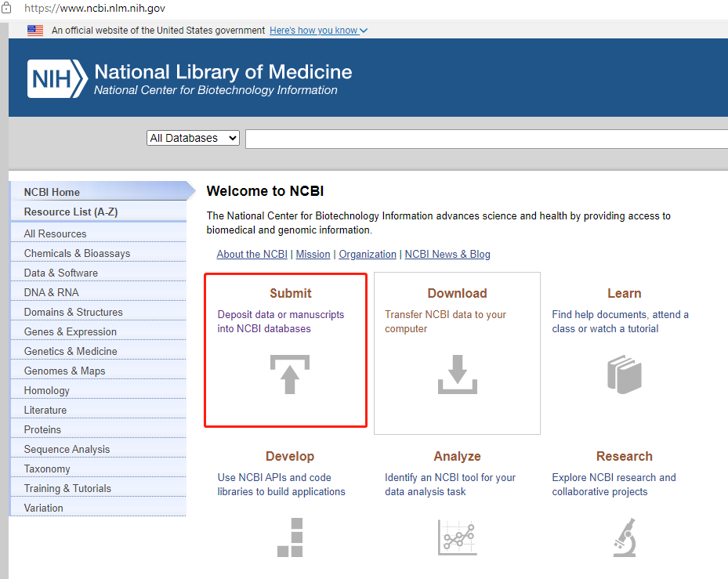Screen dimensions: 728x579
Task: Click the Develop building blocks icon
Action: coord(290,537)
